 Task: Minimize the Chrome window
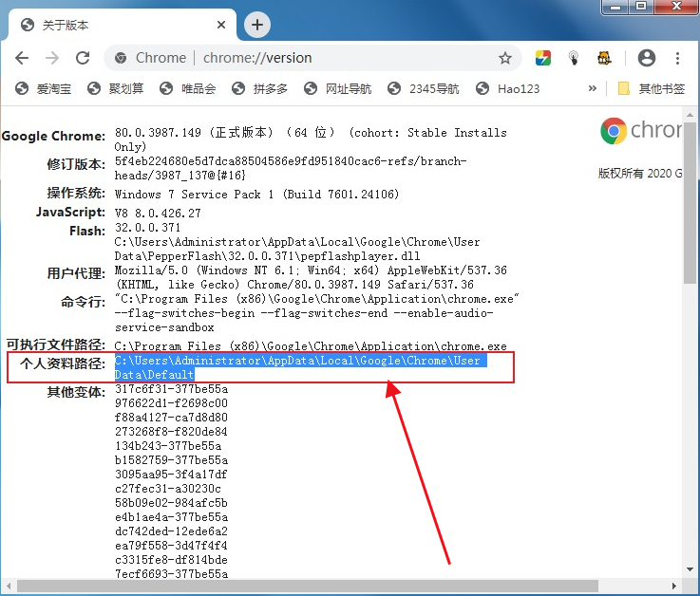point(616,7)
